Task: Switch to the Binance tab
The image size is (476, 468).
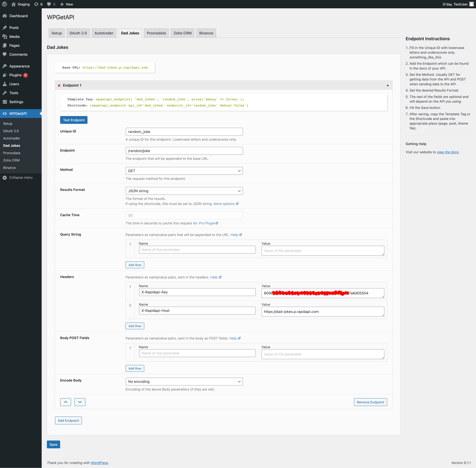Action: 206,33
